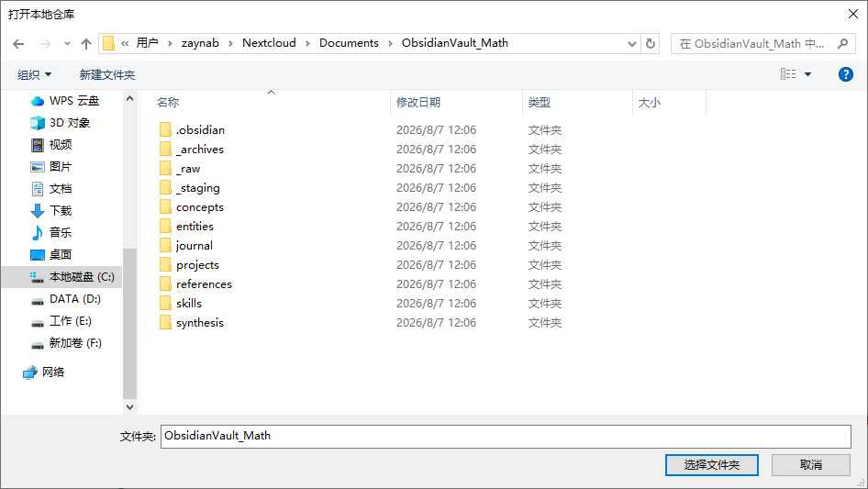
Task: Show hidden breadcrumb path with « chevron
Action: coord(125,43)
